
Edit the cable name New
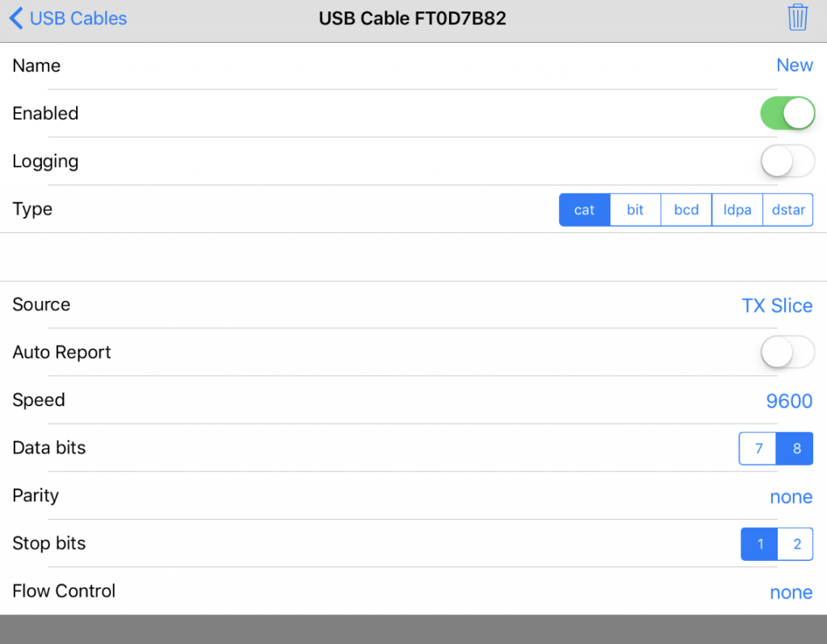click(795, 65)
